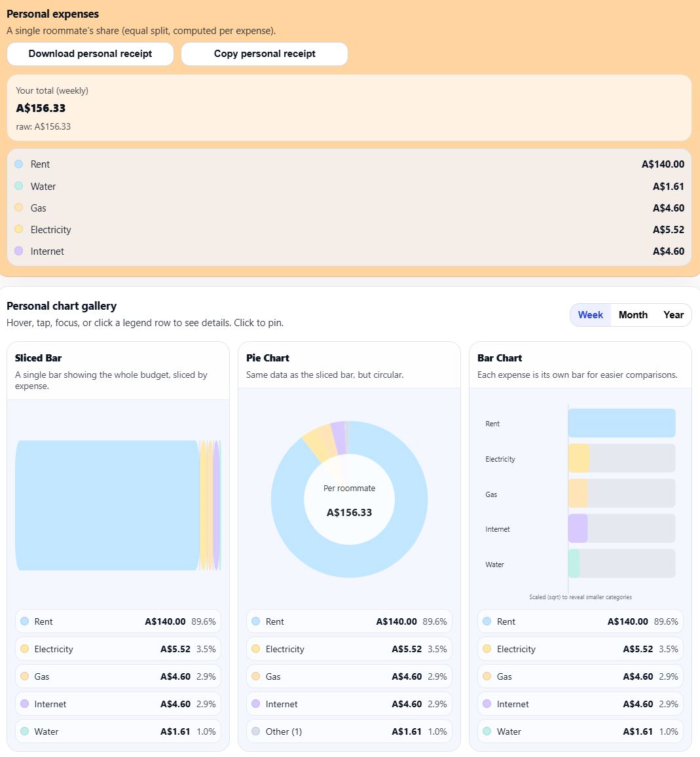Pin the Rent row in the Sliced Bar legend
Viewport: 700px width, 757px height.
point(118,621)
